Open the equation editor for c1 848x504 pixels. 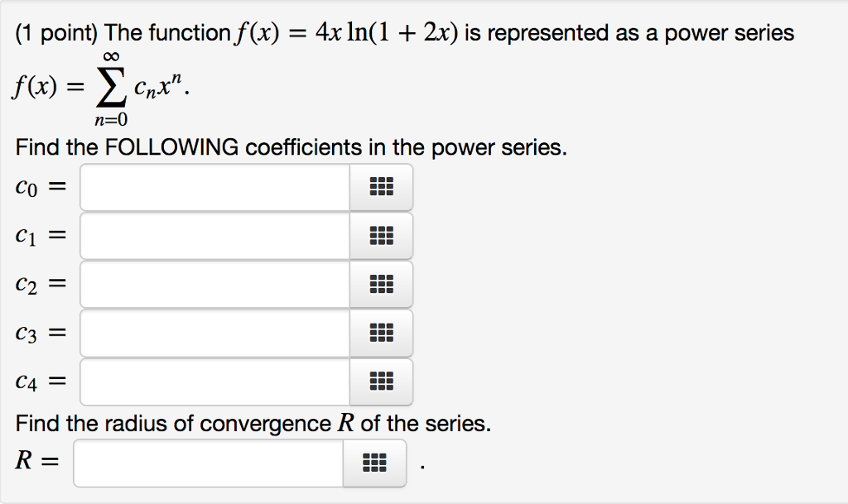pos(380,235)
